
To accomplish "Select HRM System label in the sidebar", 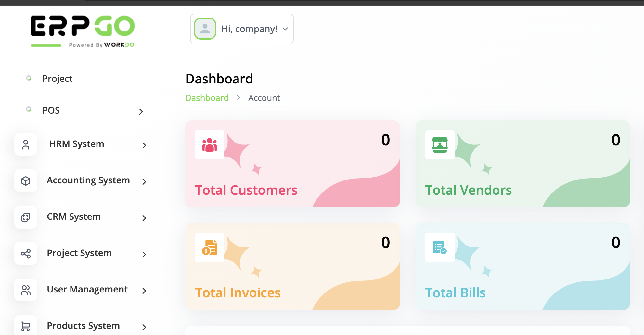I will coord(77,144).
